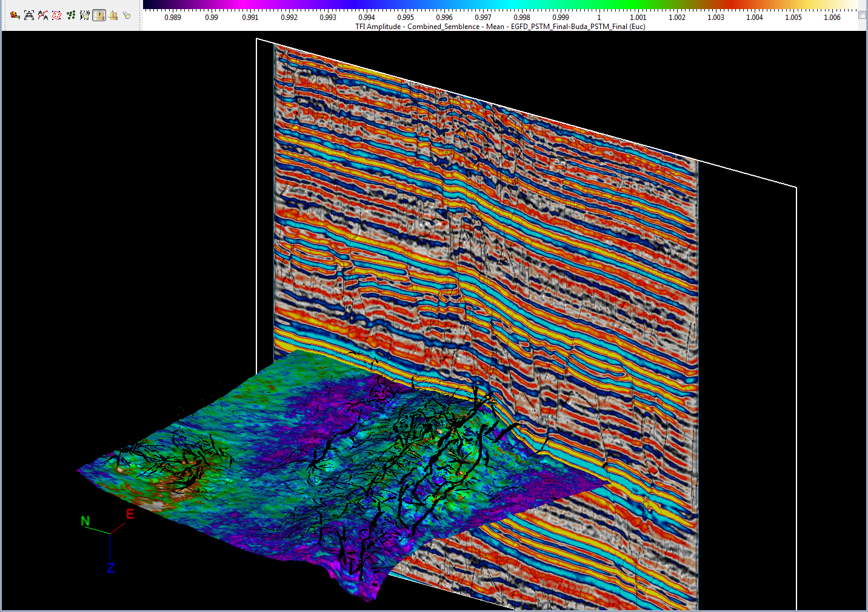Click the bracketed annotation text icon
Screen dimensions: 868x612
(29, 15)
